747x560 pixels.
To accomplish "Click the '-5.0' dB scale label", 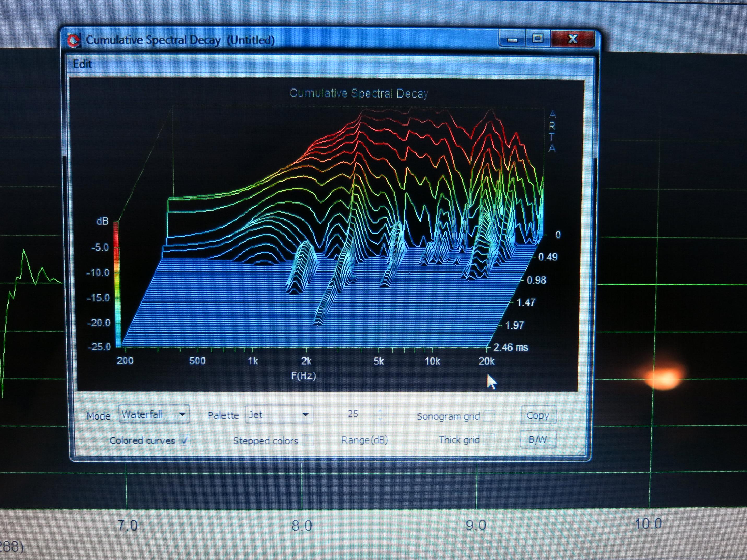I will [x=100, y=247].
